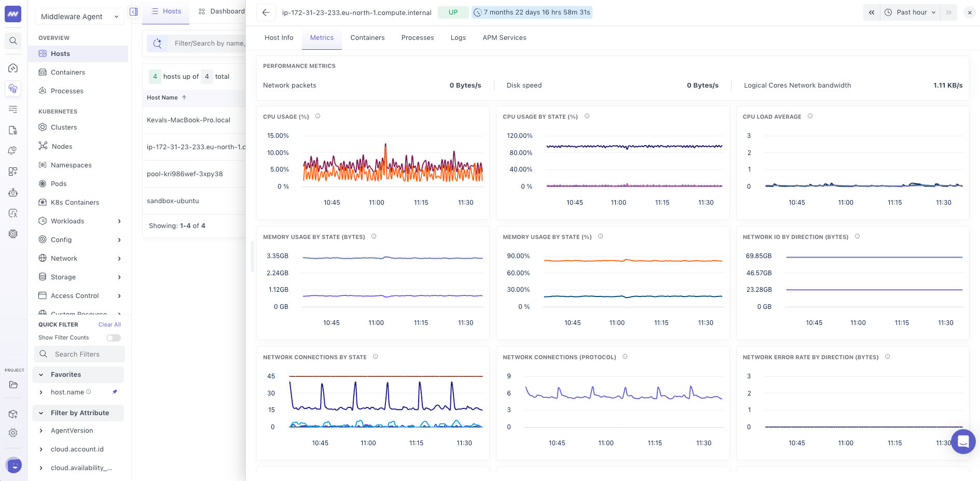Image resolution: width=980 pixels, height=481 pixels.
Task: Collapse the Favorites filter group
Action: (x=78, y=375)
